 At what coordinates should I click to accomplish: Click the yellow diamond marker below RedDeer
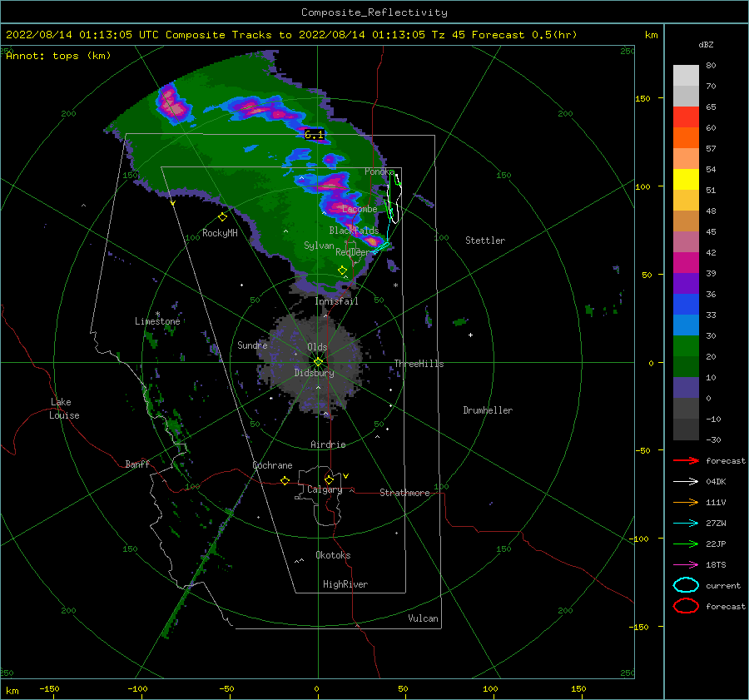click(x=342, y=271)
